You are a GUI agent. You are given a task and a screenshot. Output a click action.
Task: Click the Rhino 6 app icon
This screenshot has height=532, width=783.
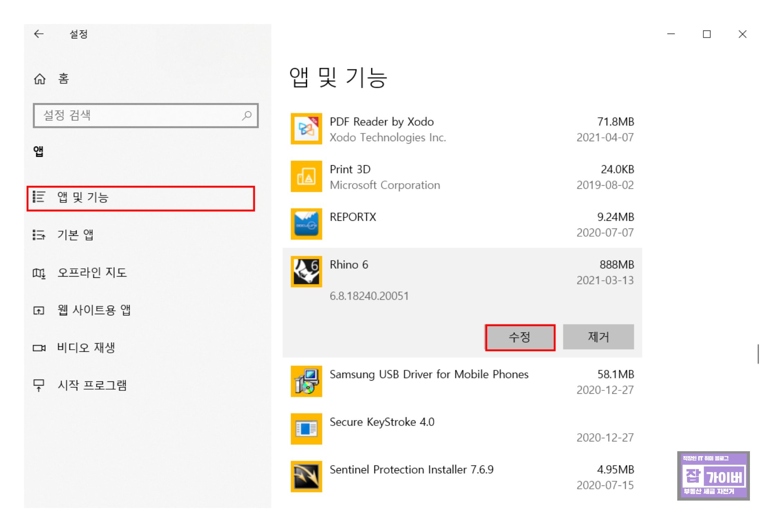pos(306,272)
